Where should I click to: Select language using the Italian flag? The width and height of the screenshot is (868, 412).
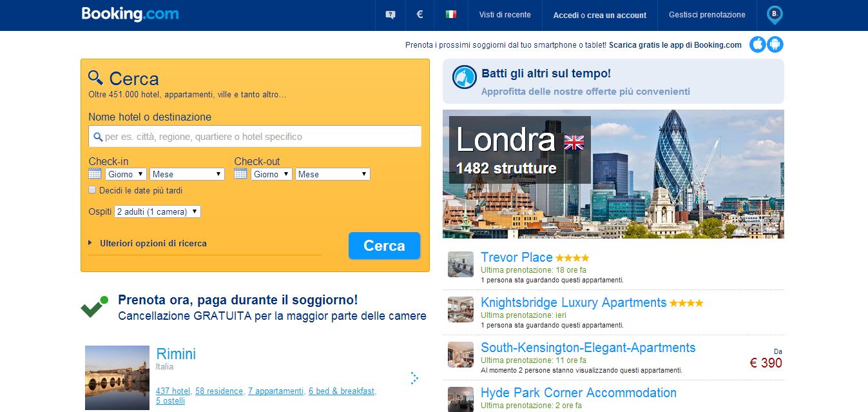click(451, 14)
